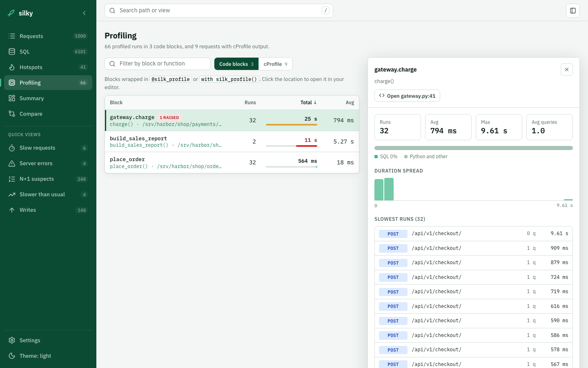Select the place_order block row
The height and width of the screenshot is (368, 588).
pyautogui.click(x=232, y=163)
